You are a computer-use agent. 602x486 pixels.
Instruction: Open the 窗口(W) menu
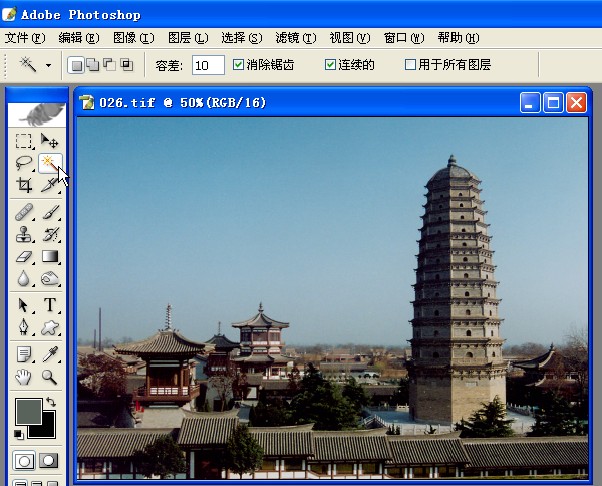point(404,38)
